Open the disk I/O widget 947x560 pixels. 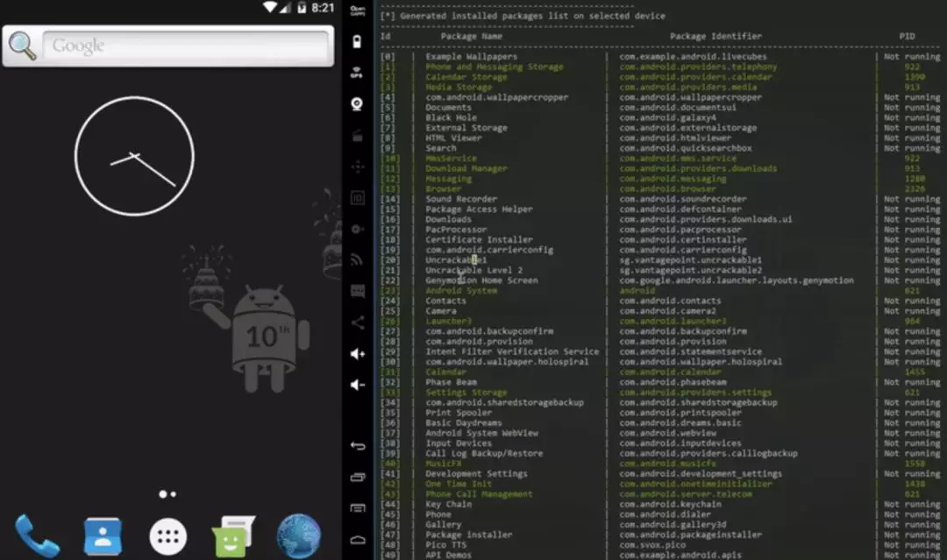pyautogui.click(x=358, y=230)
